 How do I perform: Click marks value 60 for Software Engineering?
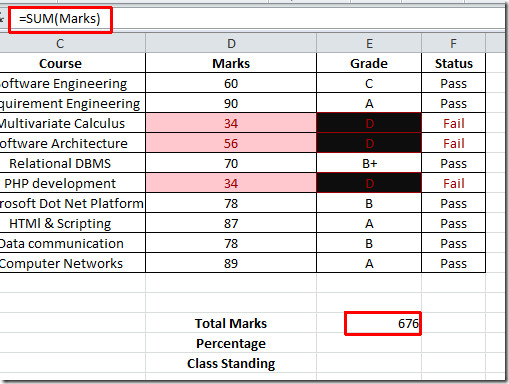[x=231, y=83]
